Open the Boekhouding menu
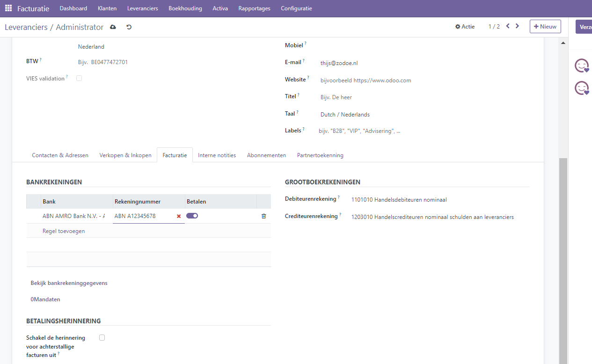 click(x=185, y=8)
